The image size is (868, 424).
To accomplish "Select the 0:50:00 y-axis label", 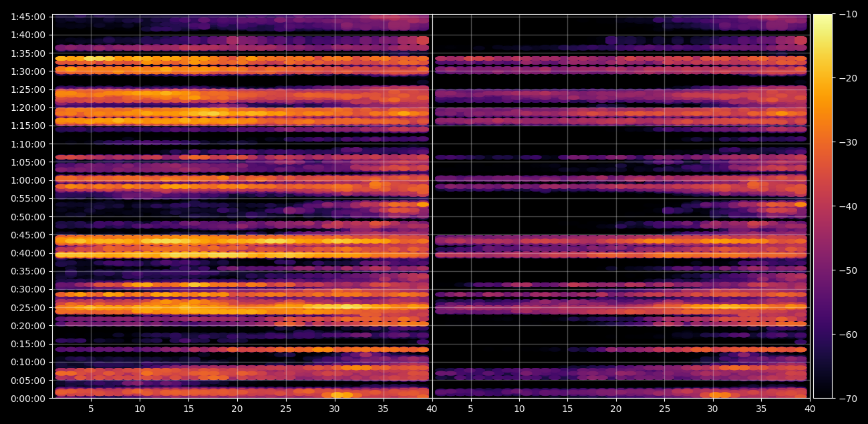I will 28,216.
